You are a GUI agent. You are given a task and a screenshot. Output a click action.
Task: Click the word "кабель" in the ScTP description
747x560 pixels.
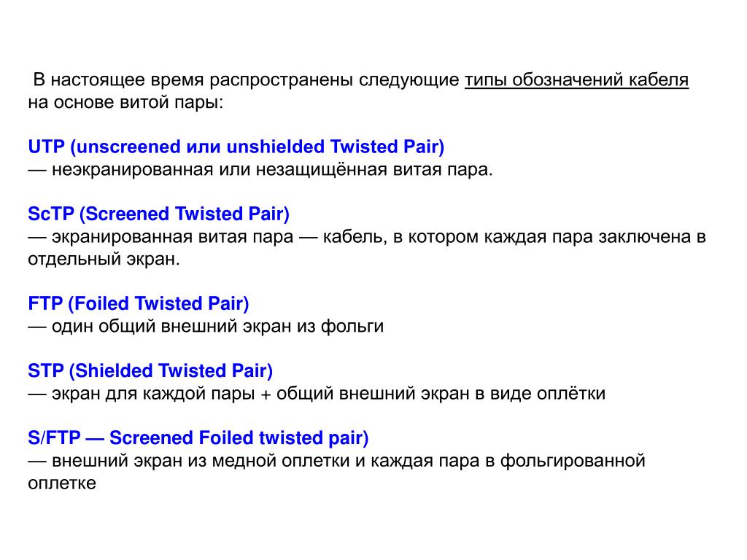click(355, 237)
